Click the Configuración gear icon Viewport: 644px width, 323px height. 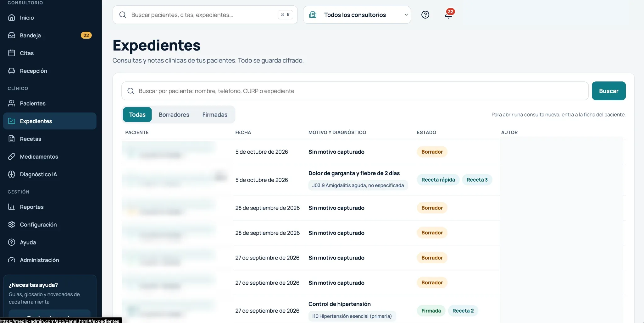pyautogui.click(x=12, y=224)
